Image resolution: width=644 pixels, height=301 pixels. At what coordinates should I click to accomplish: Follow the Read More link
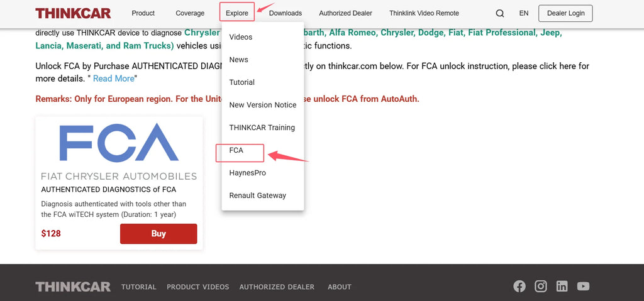(114, 79)
